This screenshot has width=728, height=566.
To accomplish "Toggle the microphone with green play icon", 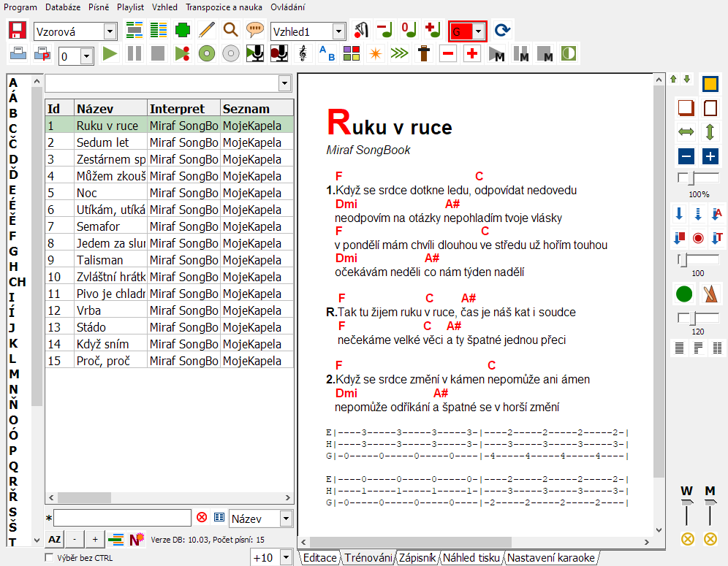I will 255,54.
